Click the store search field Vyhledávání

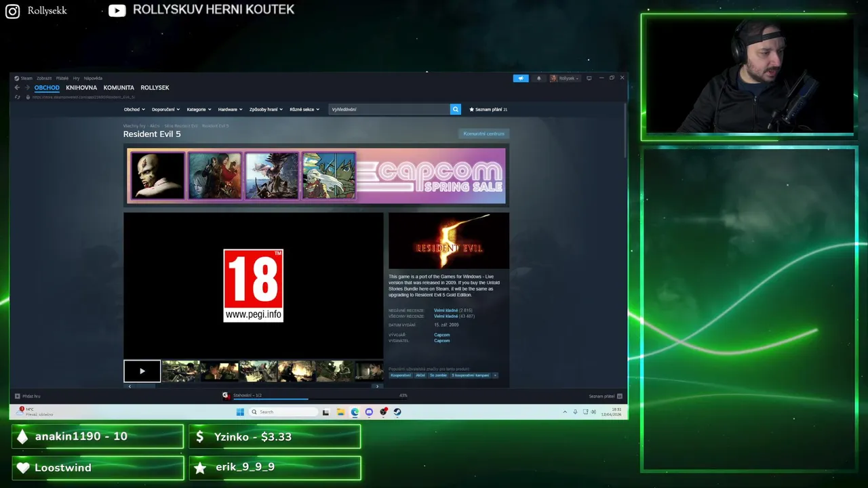pyautogui.click(x=389, y=109)
